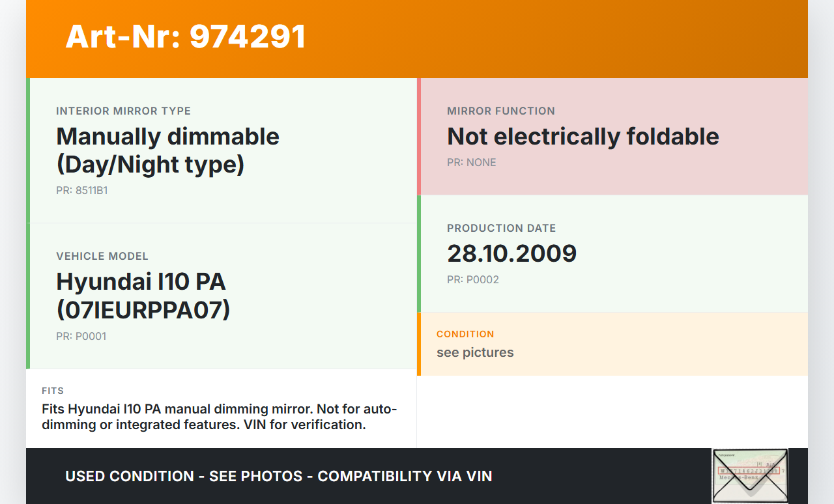This screenshot has height=504, width=834.
Task: Click the see pictures condition text
Action: (475, 352)
